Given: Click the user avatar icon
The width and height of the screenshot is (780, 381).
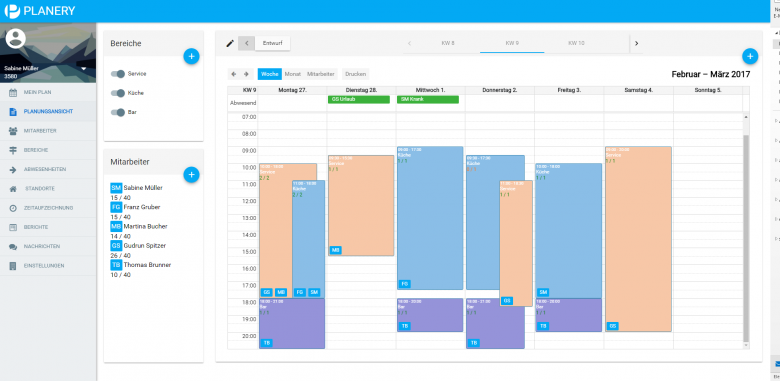Looking at the screenshot, I should pyautogui.click(x=16, y=39).
